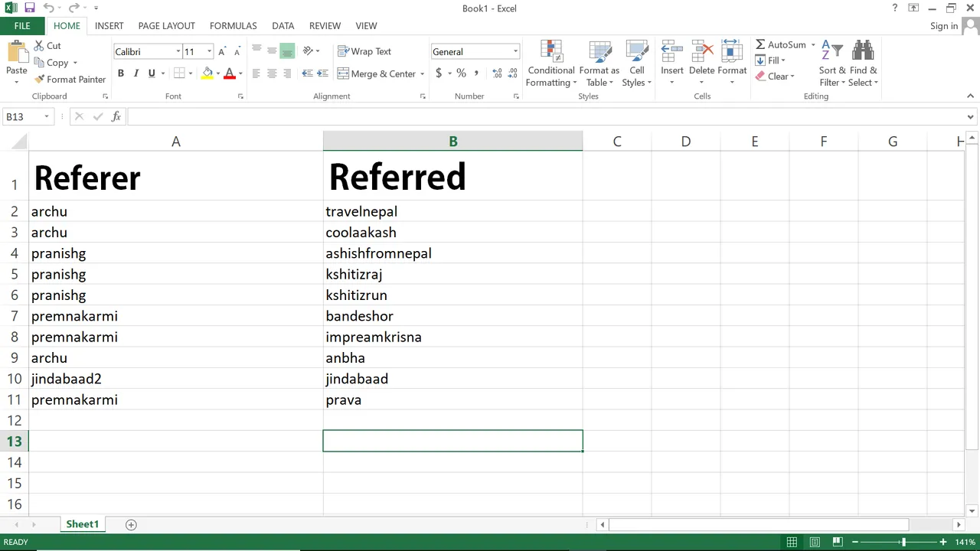Viewport: 980px width, 551px height.
Task: Apply Percent Style format
Action: tap(461, 73)
